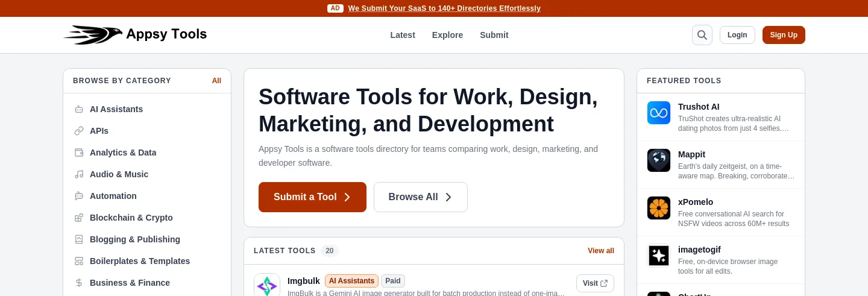The image size is (868, 296).
Task: Open the Submit navigation item
Action: (494, 35)
